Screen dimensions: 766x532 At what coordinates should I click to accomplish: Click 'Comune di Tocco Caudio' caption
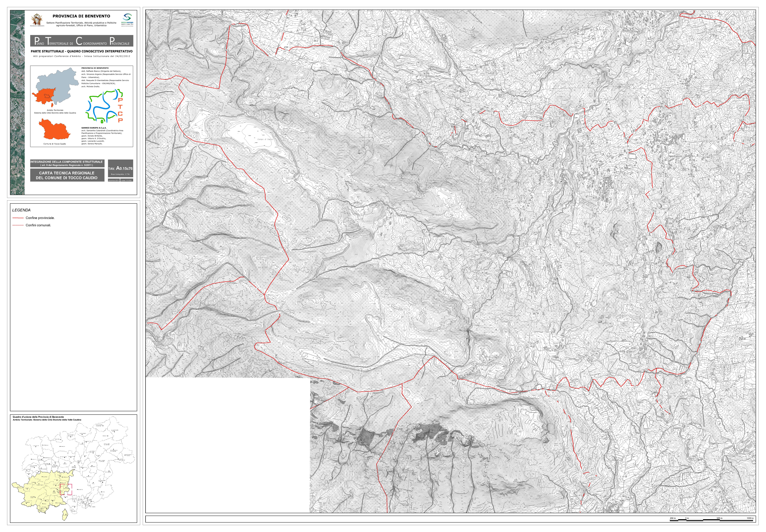pyautogui.click(x=55, y=144)
